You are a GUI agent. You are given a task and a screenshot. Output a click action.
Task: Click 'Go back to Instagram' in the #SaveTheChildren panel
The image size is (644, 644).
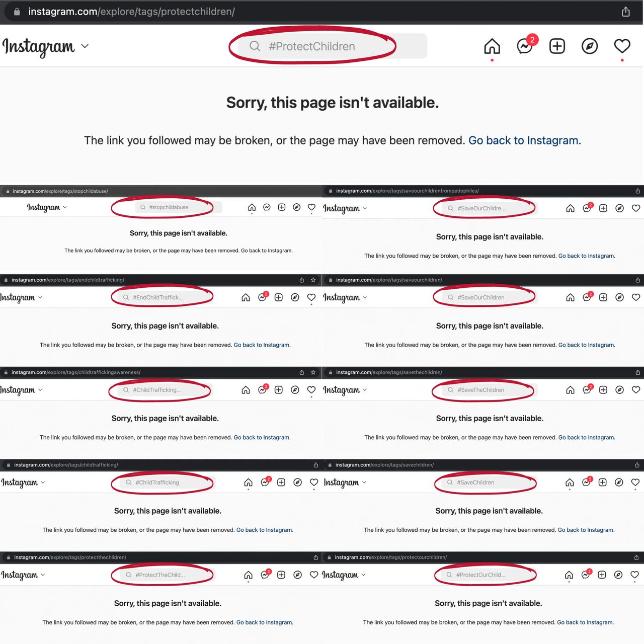586,437
